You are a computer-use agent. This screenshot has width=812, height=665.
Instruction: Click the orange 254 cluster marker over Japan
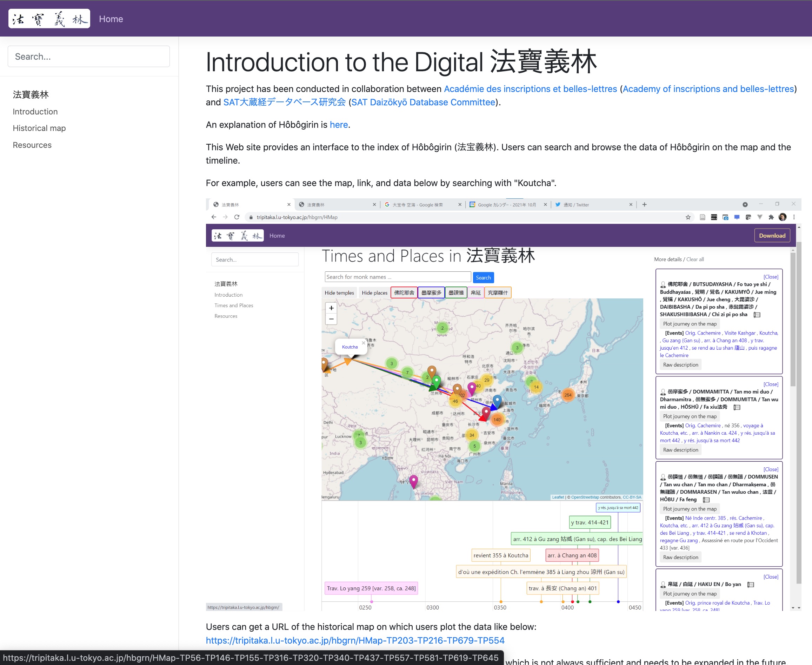click(567, 395)
